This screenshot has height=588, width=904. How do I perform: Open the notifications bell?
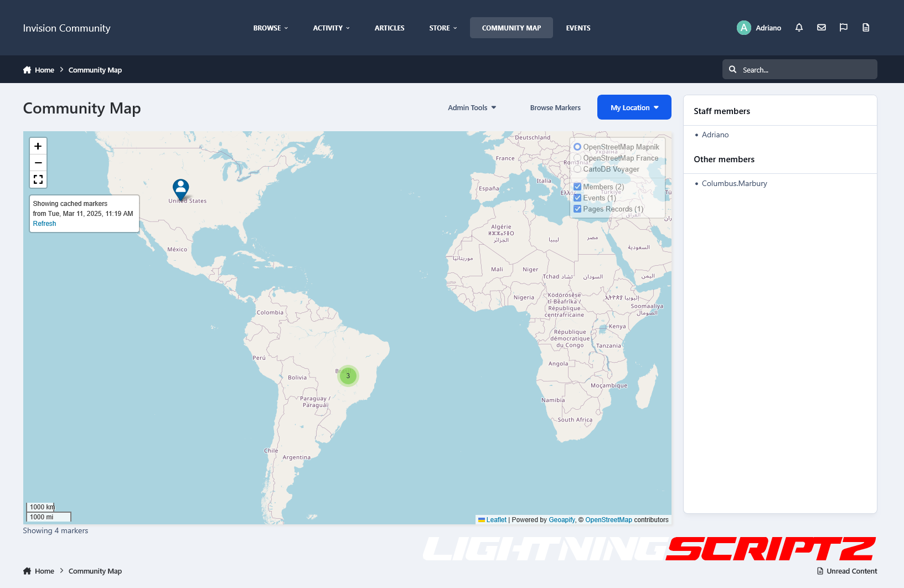(x=799, y=28)
